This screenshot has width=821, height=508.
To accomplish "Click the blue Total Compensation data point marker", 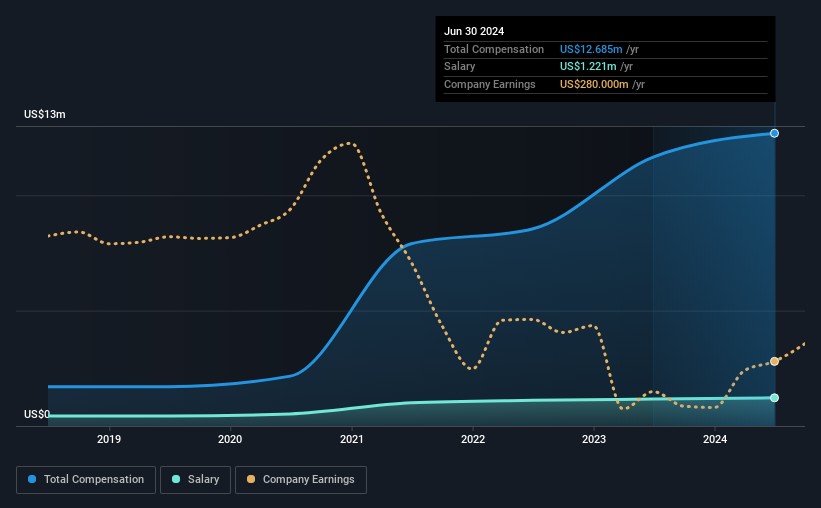I will pos(774,134).
